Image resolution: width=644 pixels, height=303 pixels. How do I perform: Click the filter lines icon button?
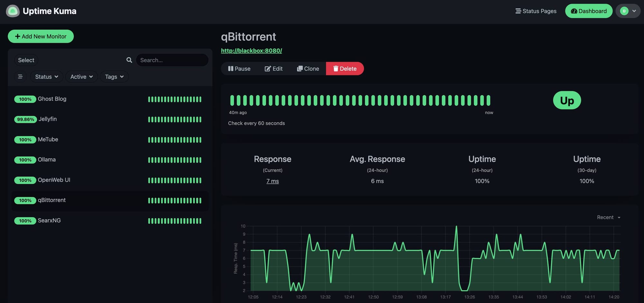(20, 77)
